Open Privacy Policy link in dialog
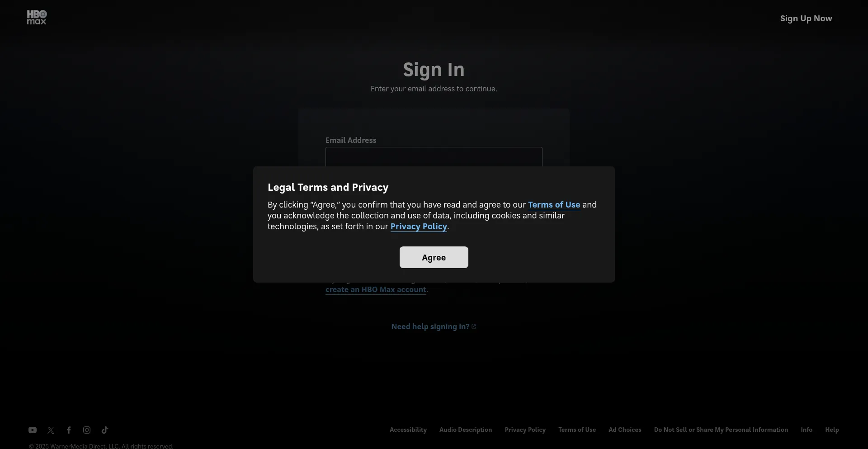Image resolution: width=868 pixels, height=449 pixels. click(x=419, y=227)
